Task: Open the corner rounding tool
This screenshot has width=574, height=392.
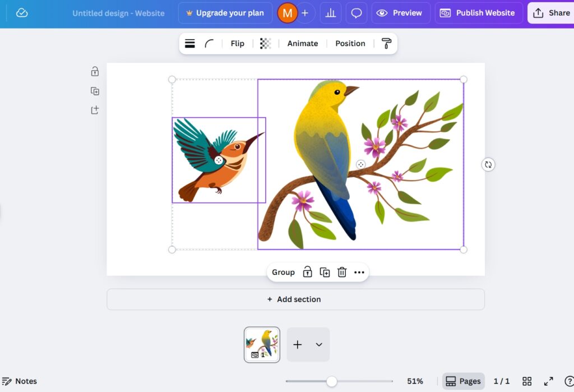Action: 209,44
